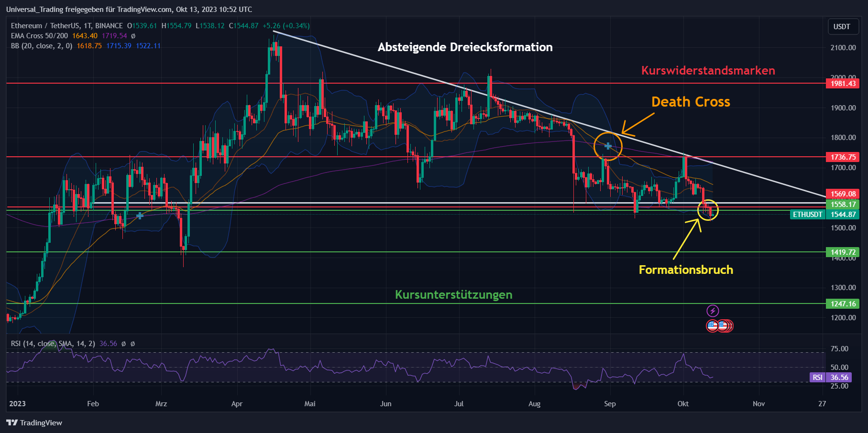868x433 pixels.
Task: Click the Aug label on the time axis
Action: tap(534, 404)
